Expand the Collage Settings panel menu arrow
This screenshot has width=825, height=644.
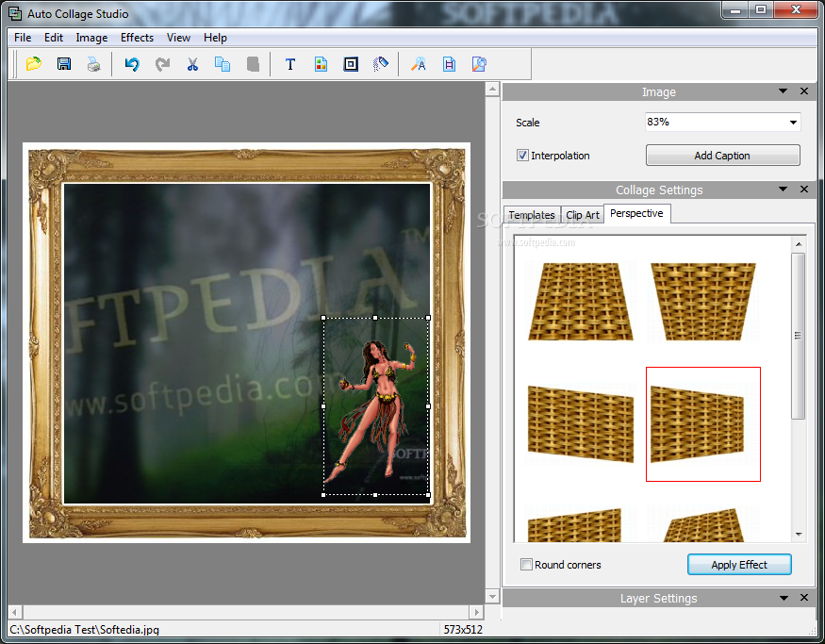[783, 189]
